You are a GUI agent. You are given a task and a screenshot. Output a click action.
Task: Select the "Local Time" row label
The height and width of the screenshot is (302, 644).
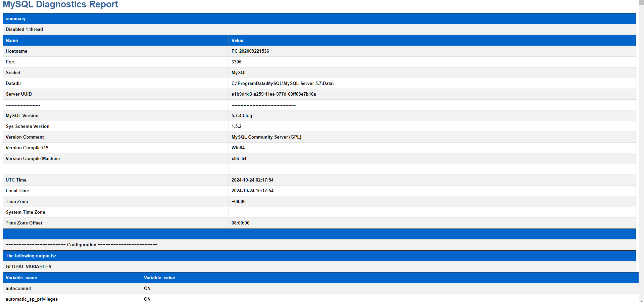click(x=17, y=191)
